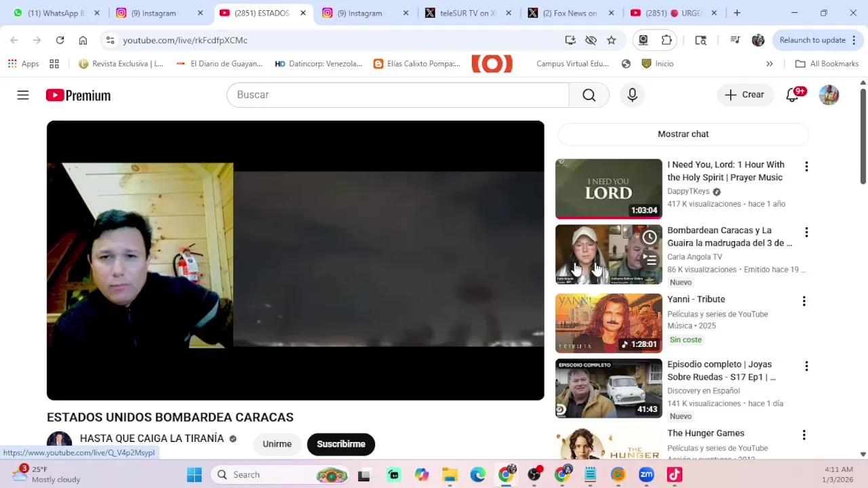The width and height of the screenshot is (868, 488).
Task: Subscribe with the Suscribirme button
Action: (x=341, y=444)
